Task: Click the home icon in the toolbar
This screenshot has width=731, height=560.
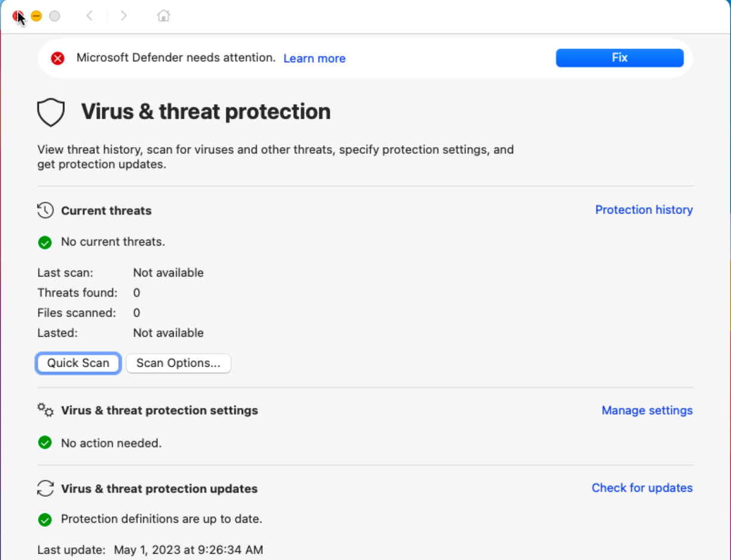Action: click(x=163, y=16)
